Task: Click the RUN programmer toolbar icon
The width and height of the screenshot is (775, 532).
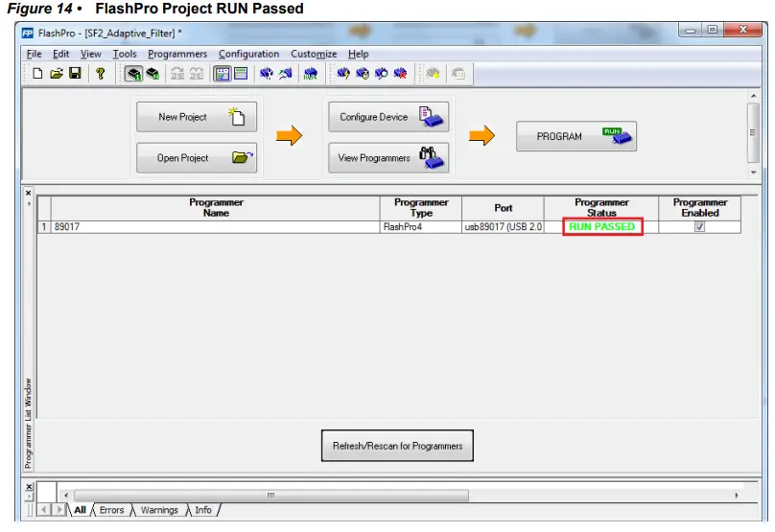Action: 311,74
